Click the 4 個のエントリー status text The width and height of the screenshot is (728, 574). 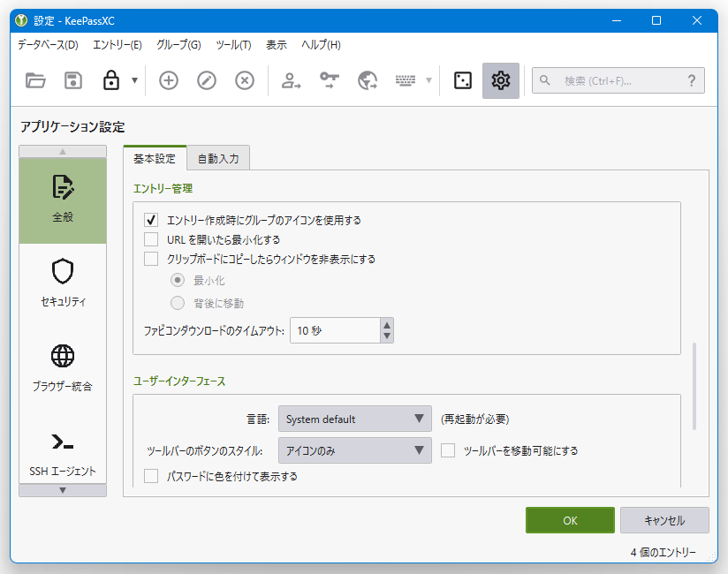[x=663, y=552]
